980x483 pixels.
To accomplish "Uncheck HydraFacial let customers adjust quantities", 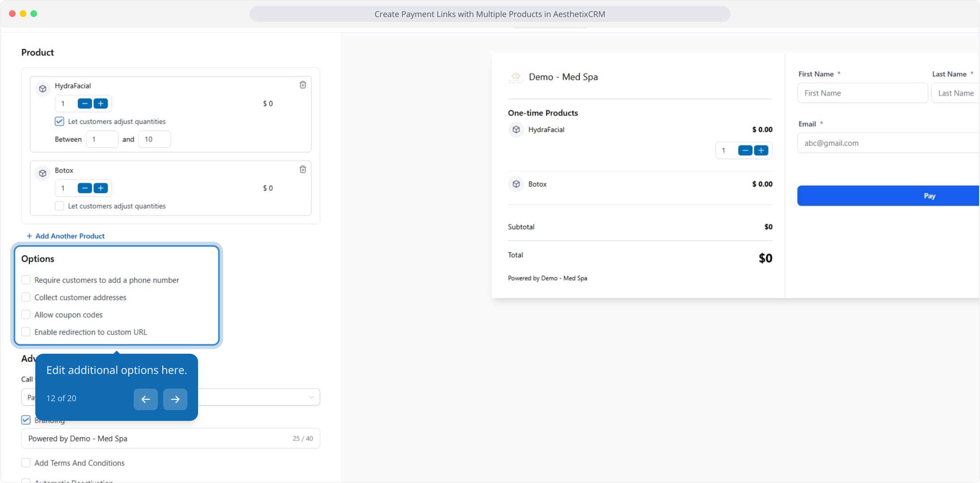I will pyautogui.click(x=59, y=122).
